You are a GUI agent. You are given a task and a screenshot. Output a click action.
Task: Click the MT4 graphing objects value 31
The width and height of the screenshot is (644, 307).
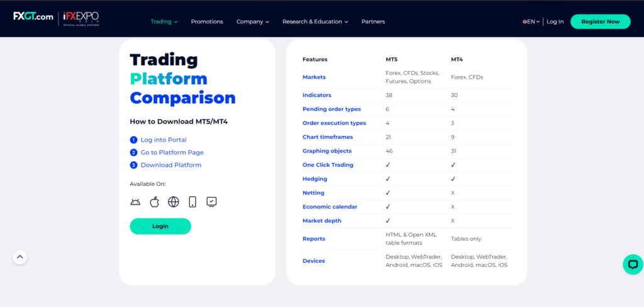454,151
